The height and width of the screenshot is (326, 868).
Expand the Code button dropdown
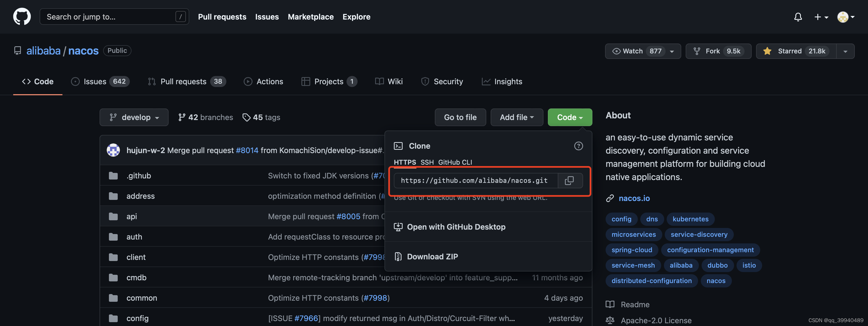coord(570,117)
